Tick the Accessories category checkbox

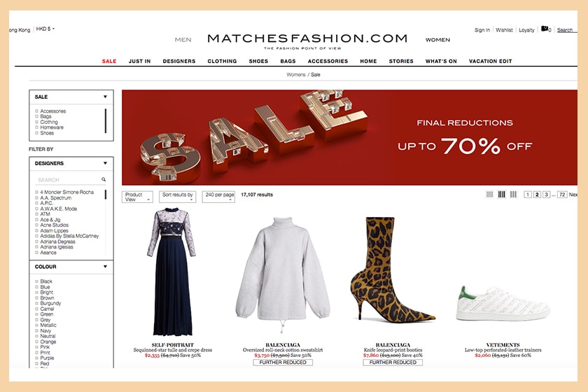point(36,111)
